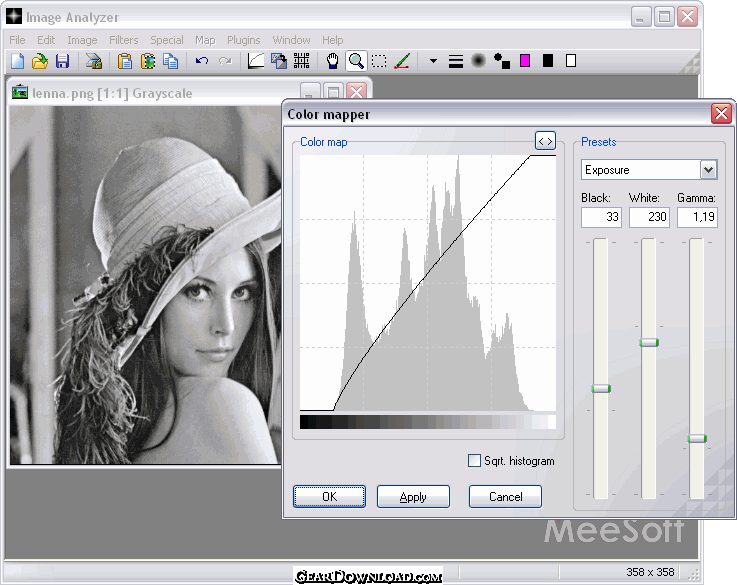Expand the Exposure presets dropdown
Image resolution: width=737 pixels, height=585 pixels.
708,170
